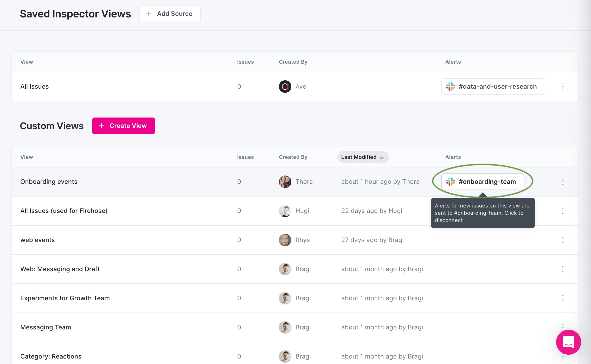Click the Avo creator avatar for All Issues

[285, 86]
